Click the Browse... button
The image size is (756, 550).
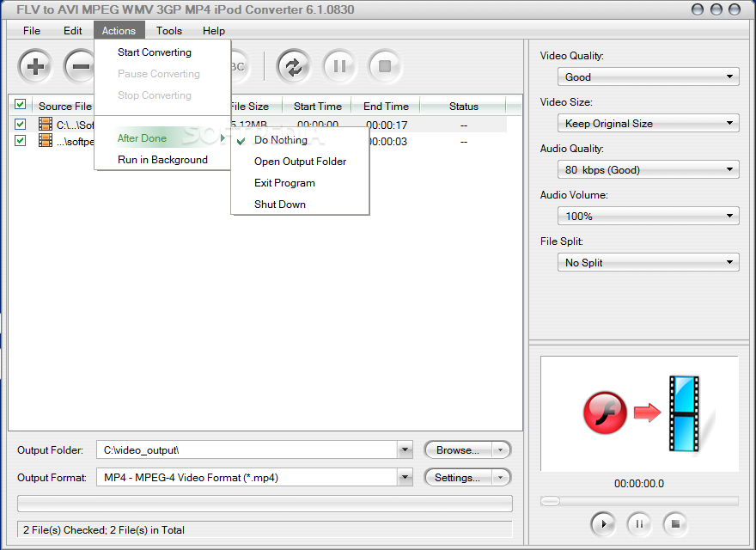click(x=458, y=449)
